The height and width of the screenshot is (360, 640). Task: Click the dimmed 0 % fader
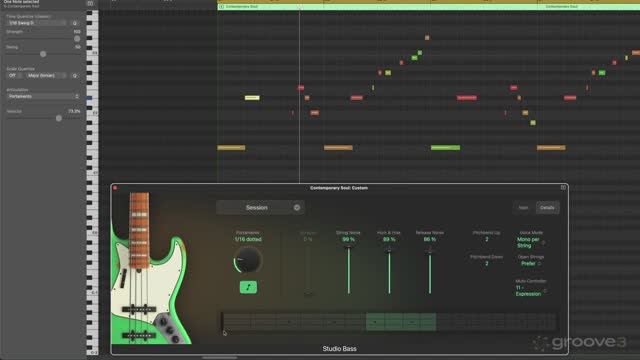click(308, 270)
